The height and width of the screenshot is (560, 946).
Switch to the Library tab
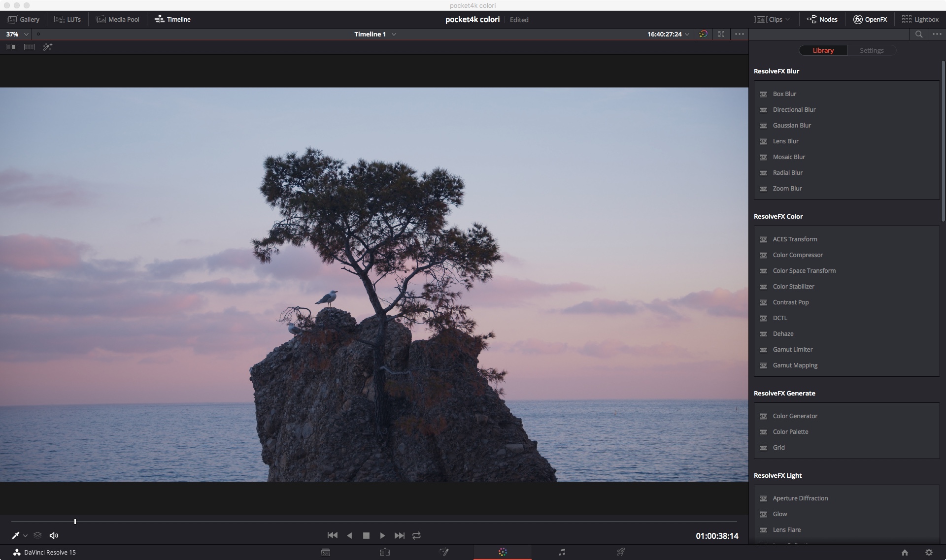click(823, 50)
